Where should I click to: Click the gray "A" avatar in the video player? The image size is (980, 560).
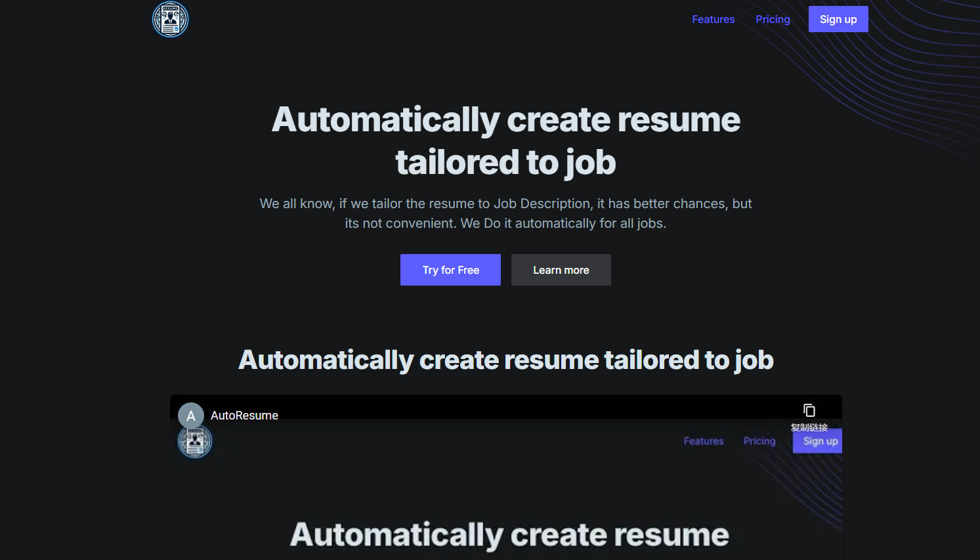(190, 415)
